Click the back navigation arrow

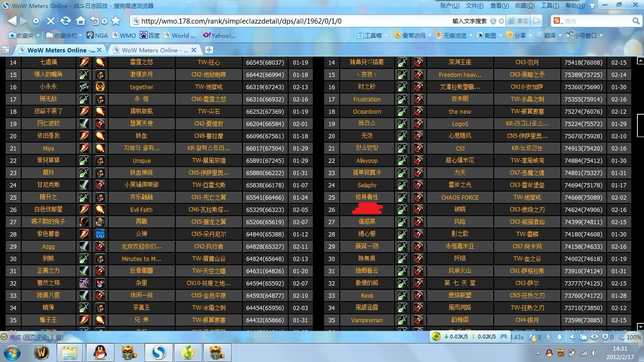[12, 21]
